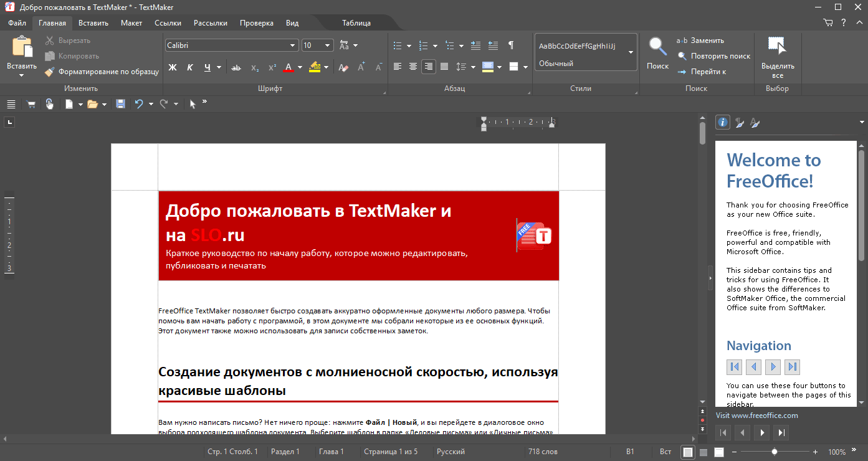Click the blue floppy save icon
Viewport: 868px width, 461px height.
(120, 104)
